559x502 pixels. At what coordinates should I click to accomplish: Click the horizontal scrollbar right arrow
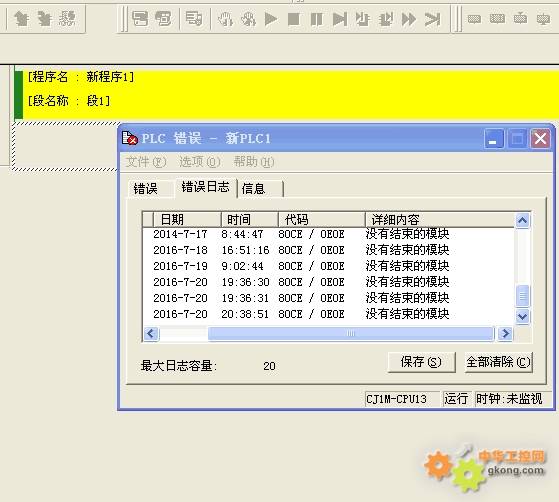point(505,334)
